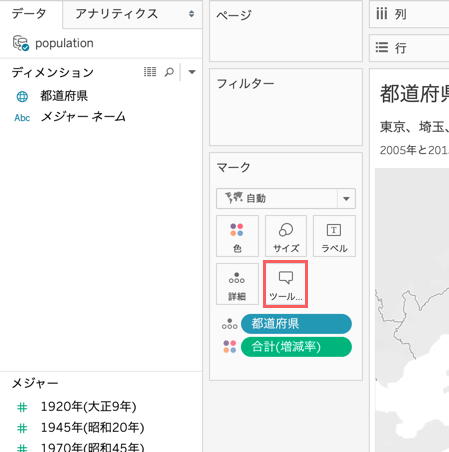Image resolution: width=449 pixels, height=452 pixels.
Task: Click the gray map view
Action: (412, 310)
